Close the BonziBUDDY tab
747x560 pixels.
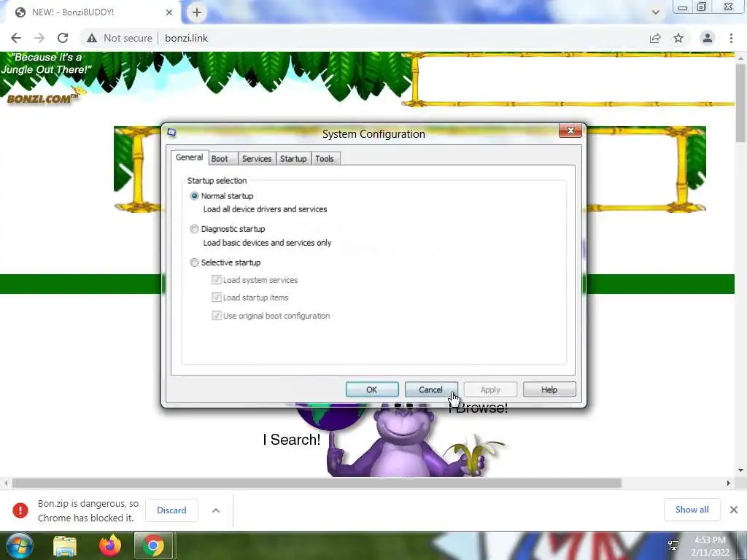169,12
